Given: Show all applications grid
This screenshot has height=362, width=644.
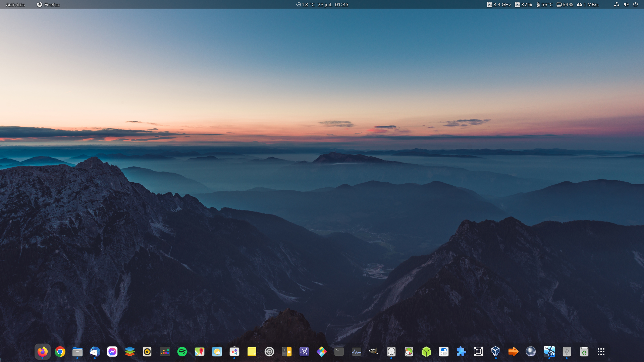Looking at the screenshot, I should 601,352.
